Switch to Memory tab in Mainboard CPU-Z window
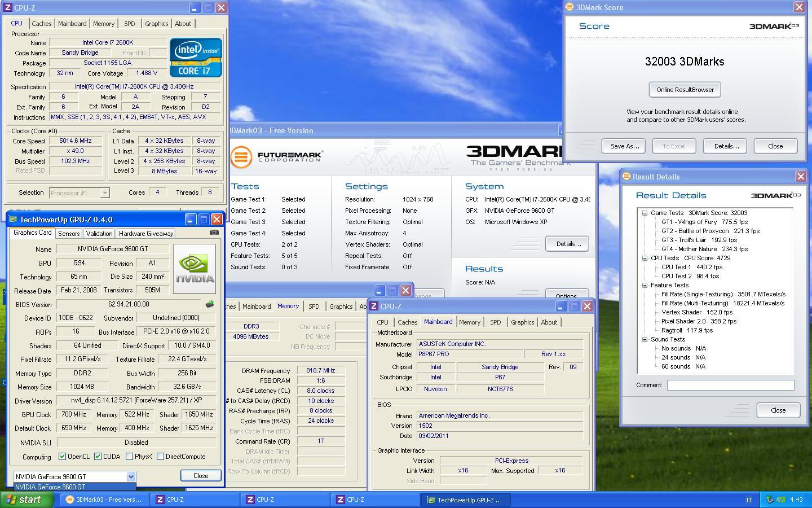812x508 pixels. coord(470,322)
